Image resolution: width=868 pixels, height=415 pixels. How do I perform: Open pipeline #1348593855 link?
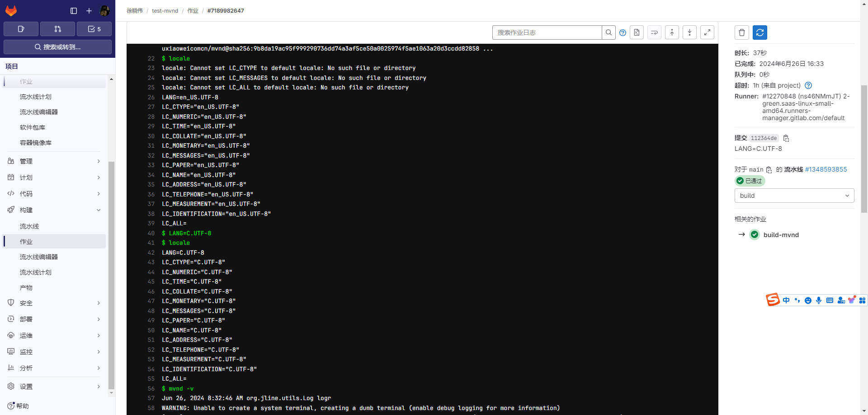pos(826,169)
